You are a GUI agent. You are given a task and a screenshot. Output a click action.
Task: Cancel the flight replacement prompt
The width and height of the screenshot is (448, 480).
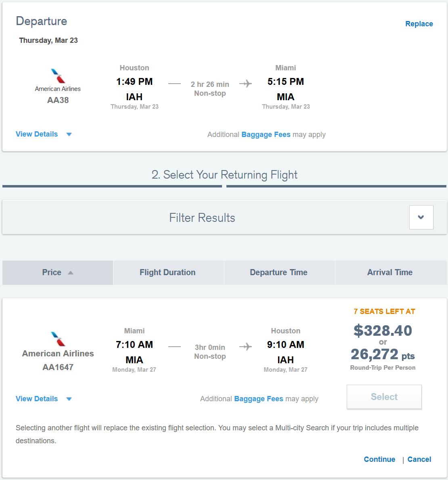(x=419, y=459)
